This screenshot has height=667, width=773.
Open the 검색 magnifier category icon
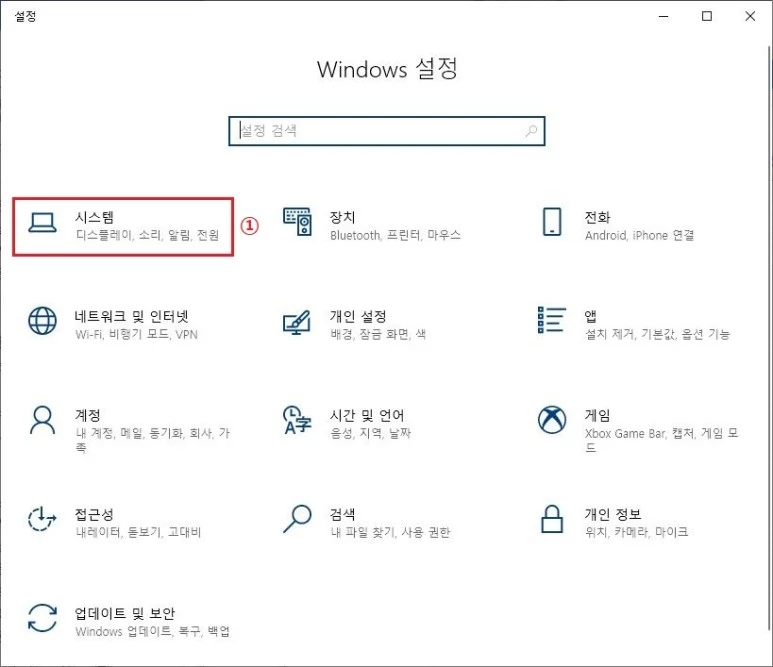click(297, 519)
